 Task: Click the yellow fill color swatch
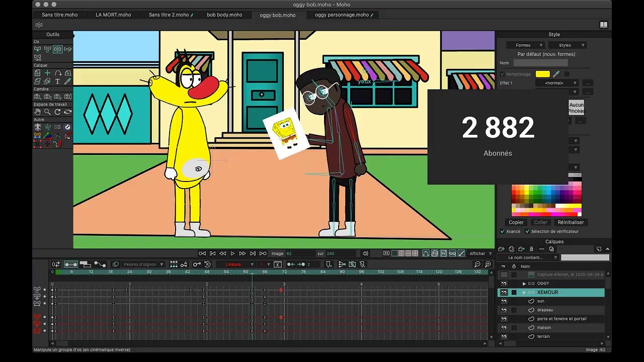coord(543,74)
